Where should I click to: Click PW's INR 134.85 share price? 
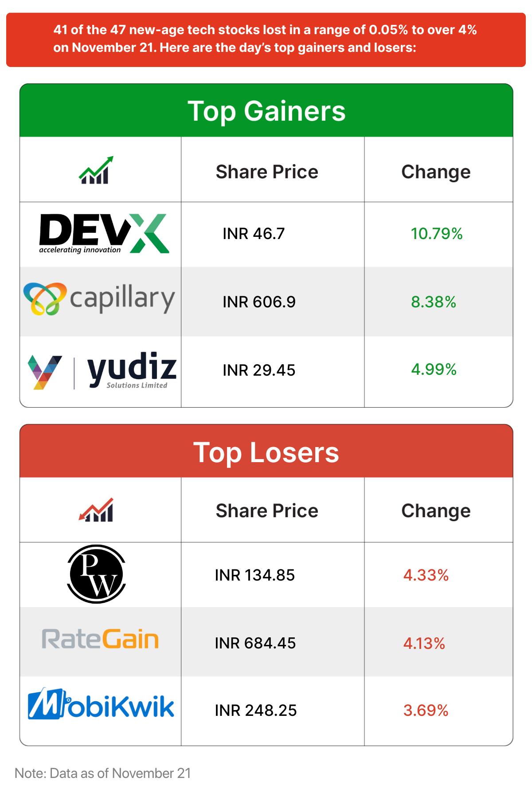255,575
